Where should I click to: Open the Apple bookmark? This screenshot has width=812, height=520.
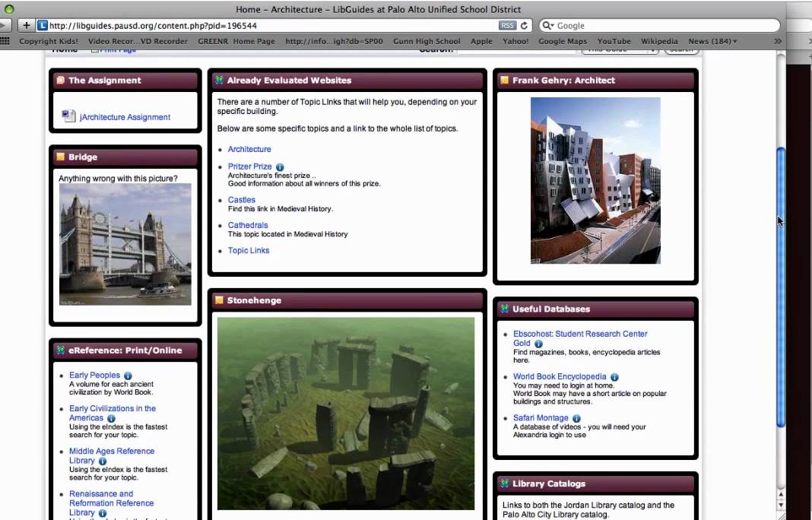click(x=481, y=41)
